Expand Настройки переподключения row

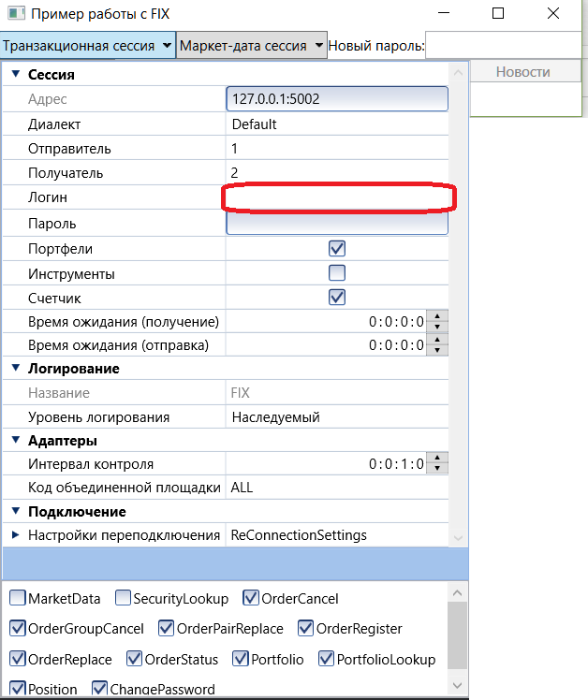15,535
